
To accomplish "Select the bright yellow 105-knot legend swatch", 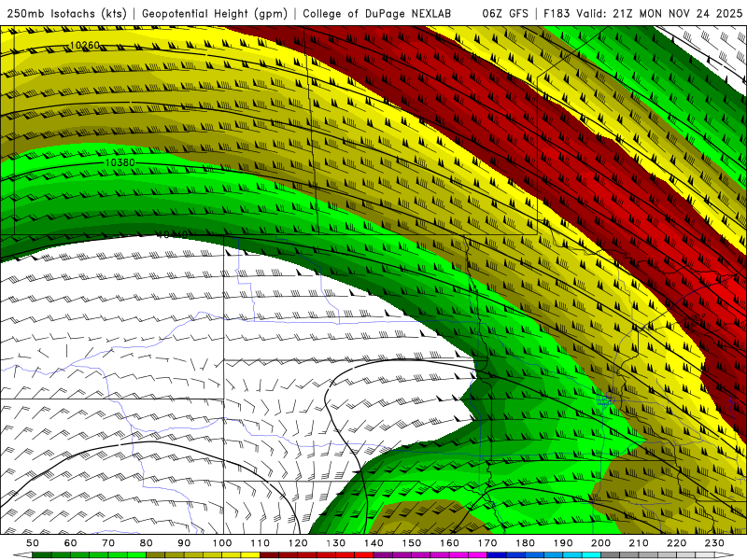I will (250, 555).
